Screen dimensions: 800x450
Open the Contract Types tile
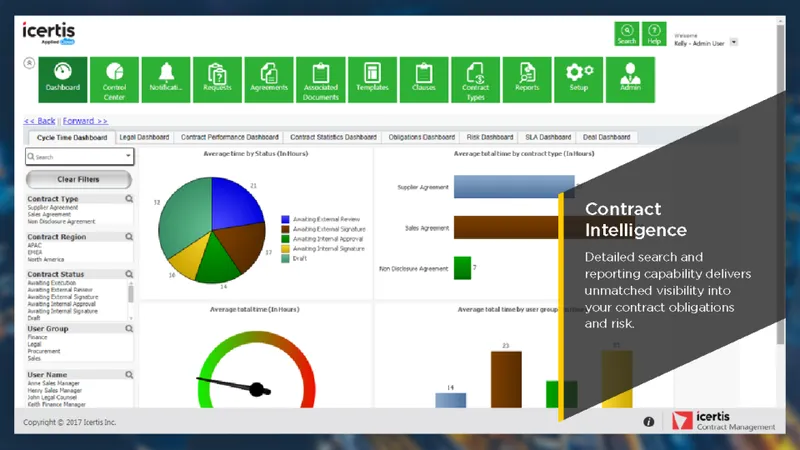(475, 80)
